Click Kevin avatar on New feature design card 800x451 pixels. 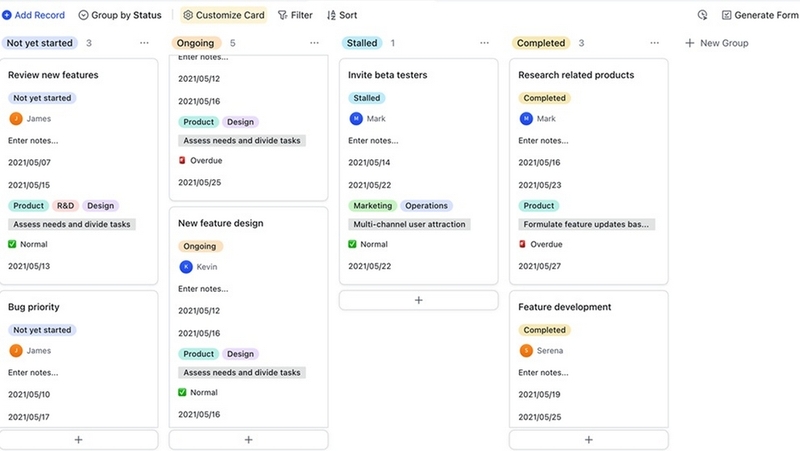click(186, 267)
